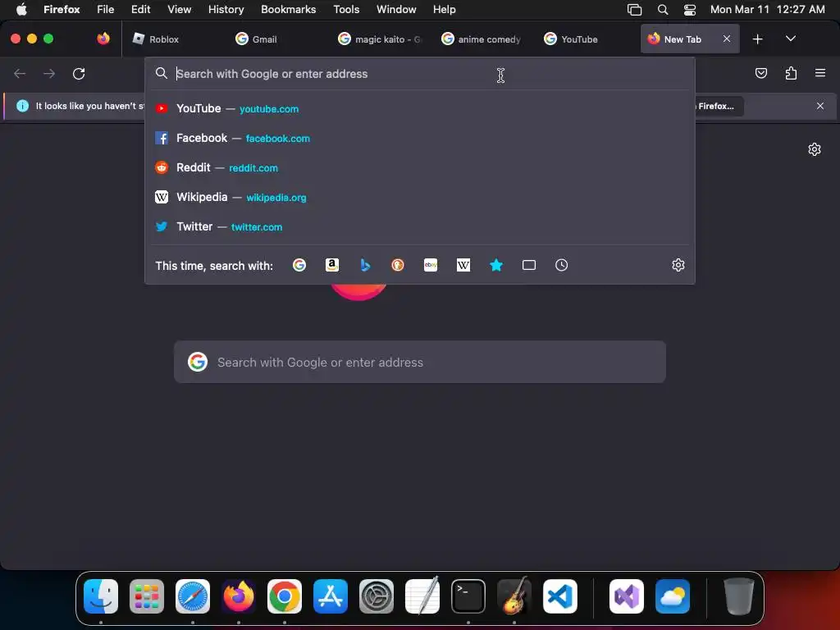Viewport: 840px width, 630px height.
Task: Open GarageBand from the Dock
Action: point(514,596)
